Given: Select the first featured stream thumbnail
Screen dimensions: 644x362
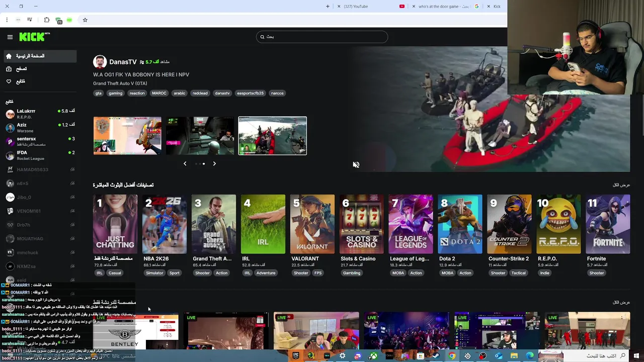Looking at the screenshot, I should coord(127,136).
